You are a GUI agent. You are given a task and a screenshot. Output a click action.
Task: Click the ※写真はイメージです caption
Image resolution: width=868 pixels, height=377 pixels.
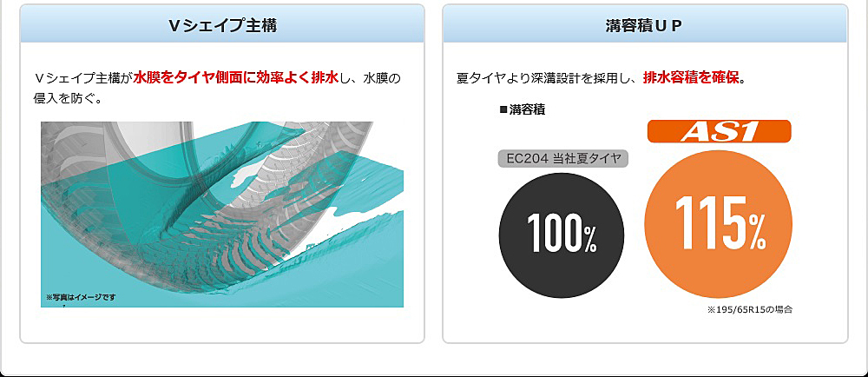coord(80,297)
